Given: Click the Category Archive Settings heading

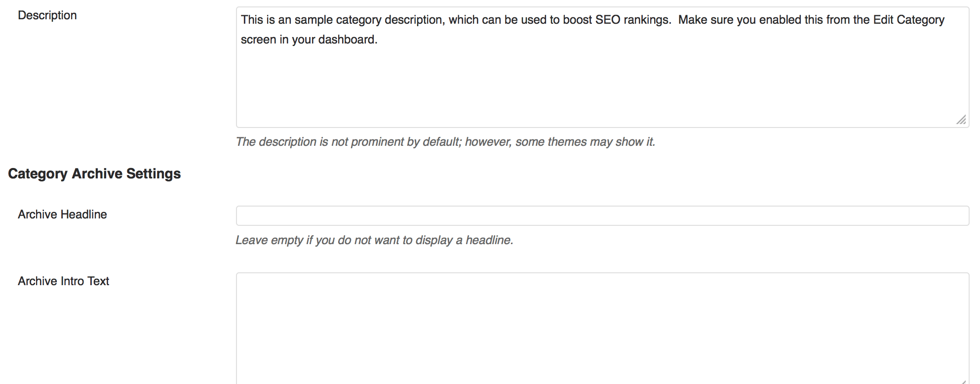Looking at the screenshot, I should click(94, 173).
